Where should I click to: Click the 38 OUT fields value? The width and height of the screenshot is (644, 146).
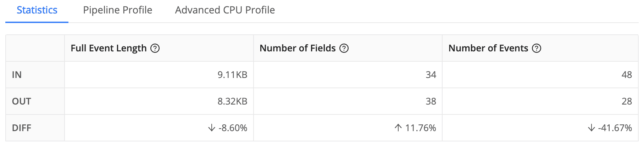coord(431,101)
